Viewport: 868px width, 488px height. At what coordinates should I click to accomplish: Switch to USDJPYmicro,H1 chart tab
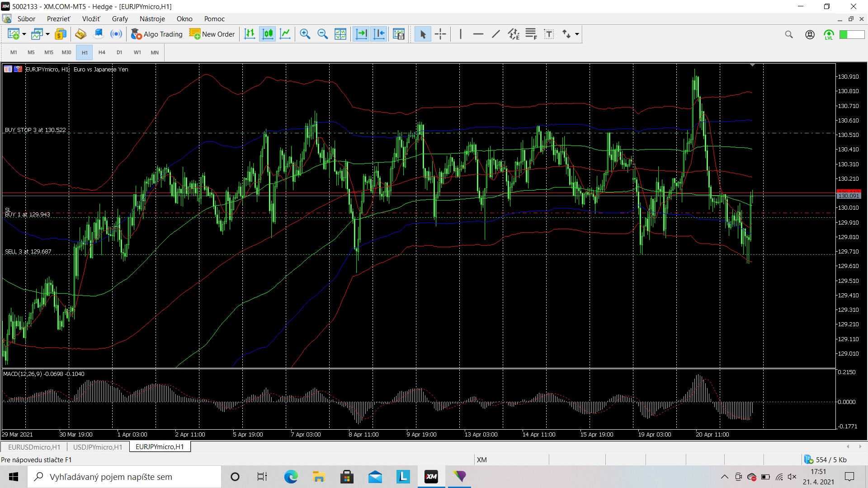point(98,447)
